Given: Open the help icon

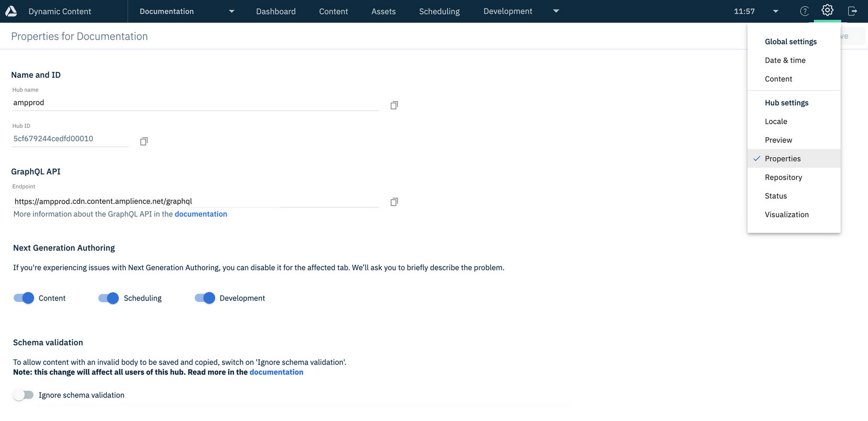Looking at the screenshot, I should pyautogui.click(x=804, y=11).
